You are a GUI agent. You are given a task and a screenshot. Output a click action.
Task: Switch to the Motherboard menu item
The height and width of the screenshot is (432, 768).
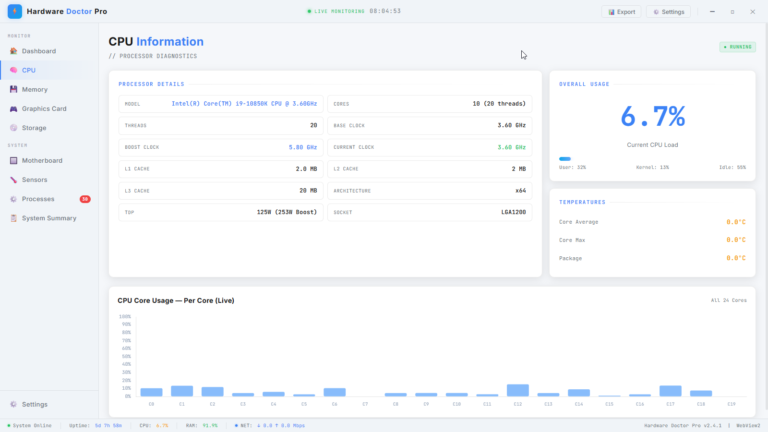(x=42, y=161)
